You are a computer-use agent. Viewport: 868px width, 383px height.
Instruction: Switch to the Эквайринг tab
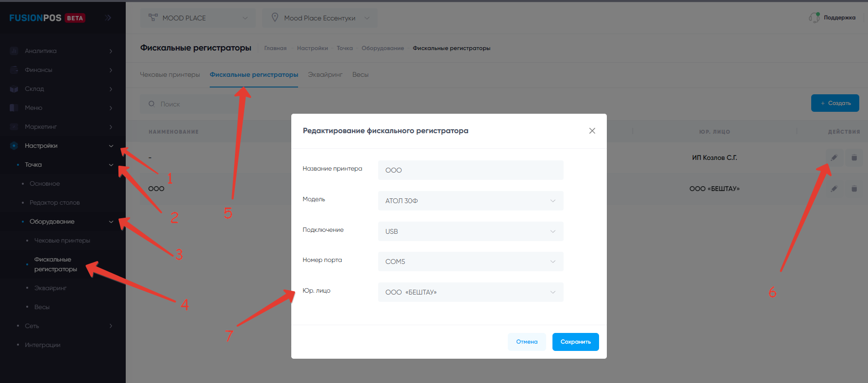[325, 74]
